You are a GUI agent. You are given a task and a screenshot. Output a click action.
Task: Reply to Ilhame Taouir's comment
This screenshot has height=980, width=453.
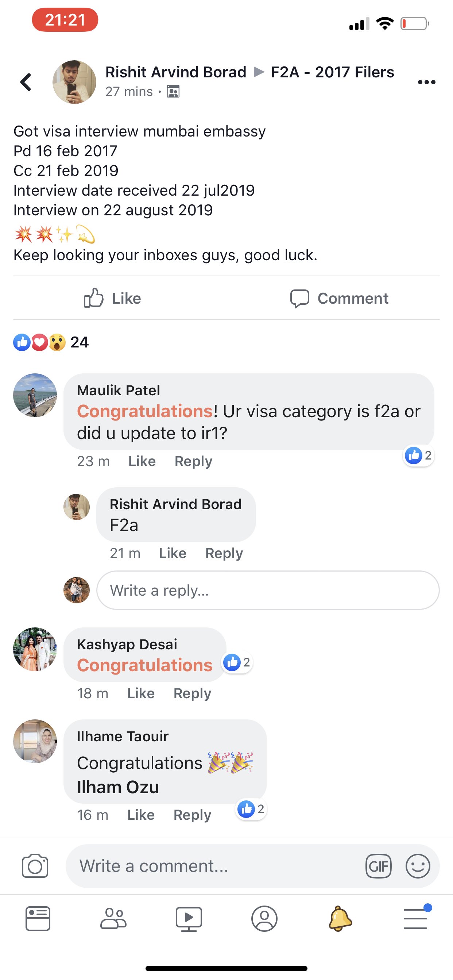[192, 815]
